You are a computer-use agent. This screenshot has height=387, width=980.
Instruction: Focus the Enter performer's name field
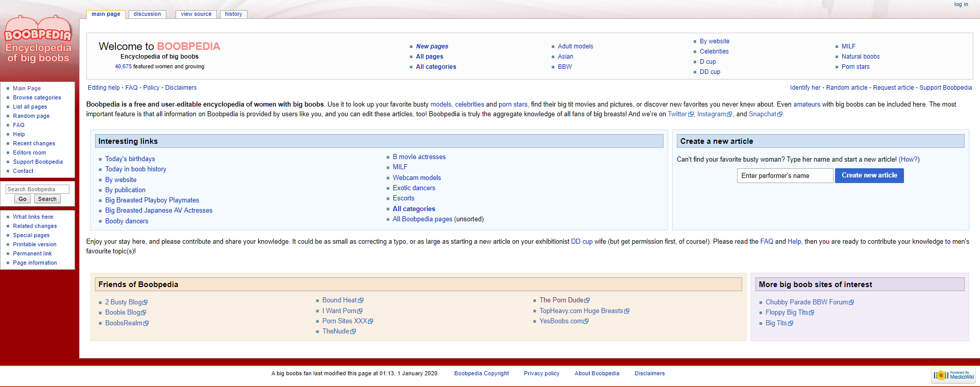785,176
